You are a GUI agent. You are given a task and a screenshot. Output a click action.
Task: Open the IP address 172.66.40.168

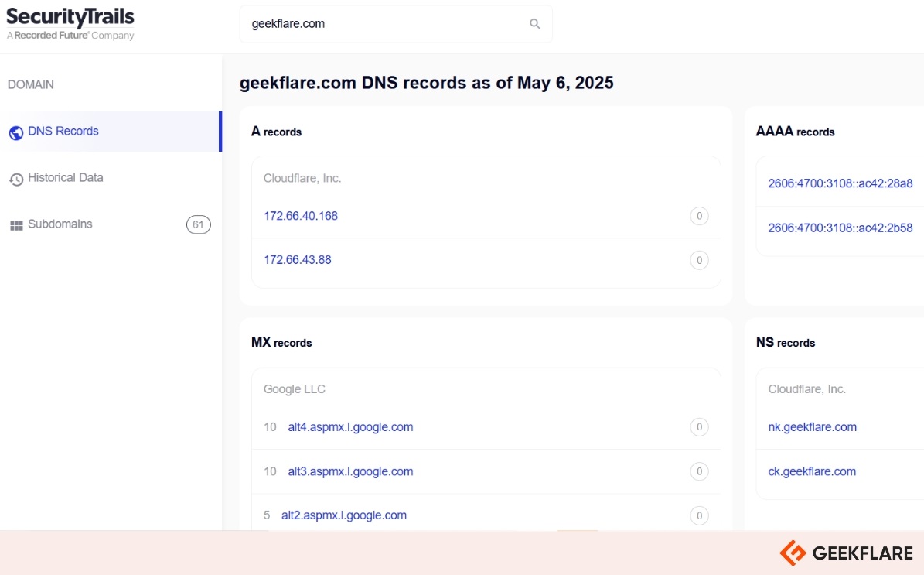(301, 216)
